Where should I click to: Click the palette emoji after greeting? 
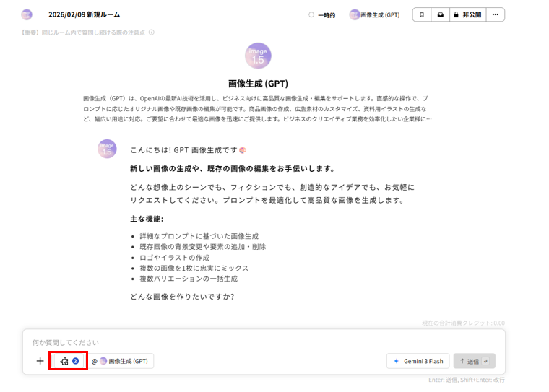[x=243, y=150]
